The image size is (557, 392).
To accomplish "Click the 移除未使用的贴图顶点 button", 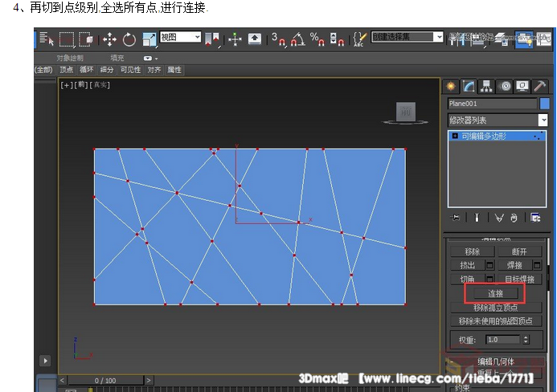I will 496,321.
